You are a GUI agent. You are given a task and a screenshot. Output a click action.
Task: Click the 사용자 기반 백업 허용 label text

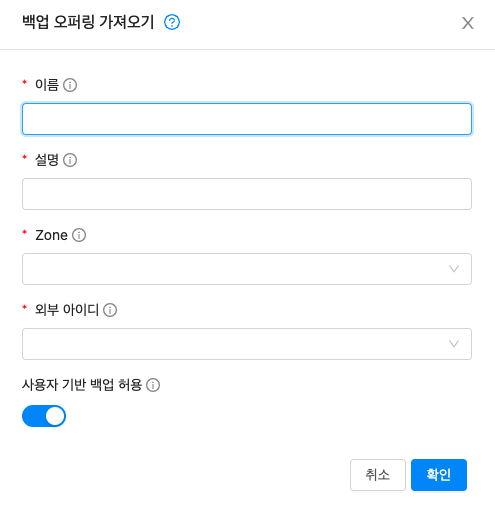click(82, 385)
